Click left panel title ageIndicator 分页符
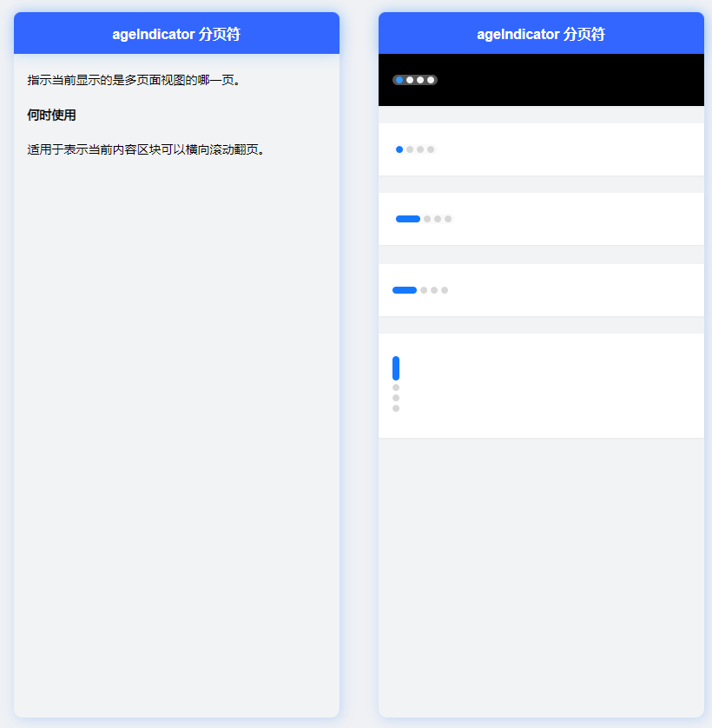The height and width of the screenshot is (728, 712). tap(176, 34)
